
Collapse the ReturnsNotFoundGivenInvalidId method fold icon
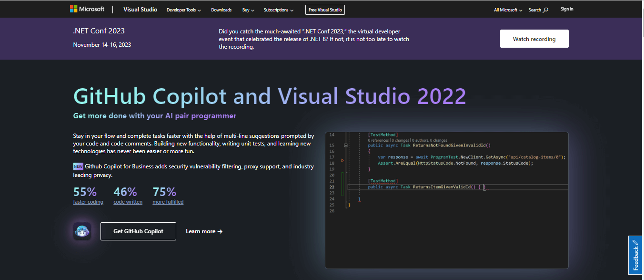tap(345, 144)
